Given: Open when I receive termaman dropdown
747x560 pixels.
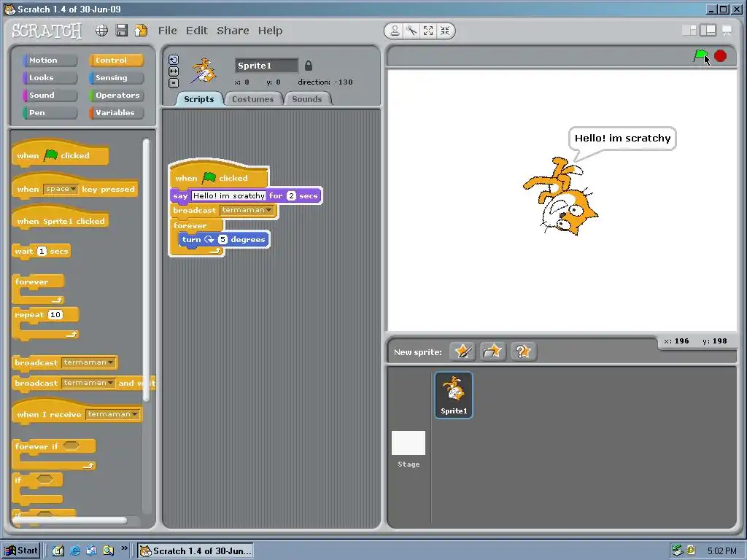Looking at the screenshot, I should 113,414.
